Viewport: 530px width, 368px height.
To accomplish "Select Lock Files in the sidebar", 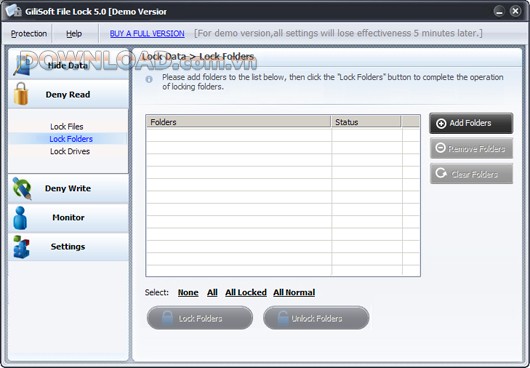I will click(x=67, y=127).
